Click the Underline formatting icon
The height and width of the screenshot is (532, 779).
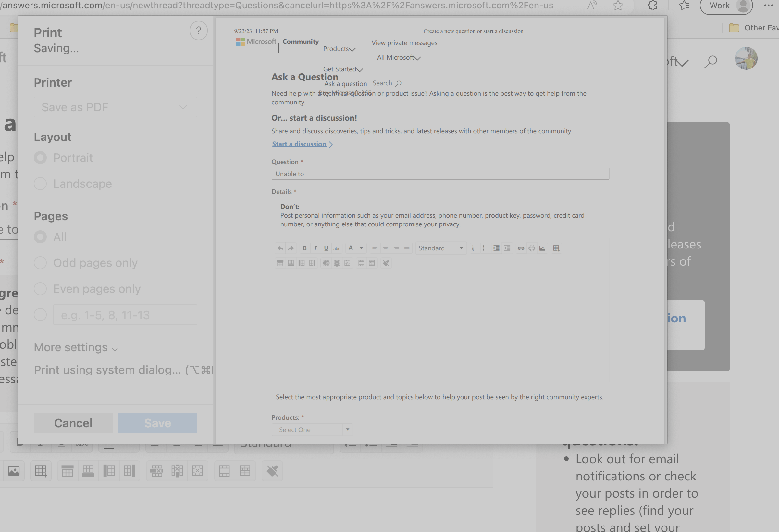click(x=326, y=248)
